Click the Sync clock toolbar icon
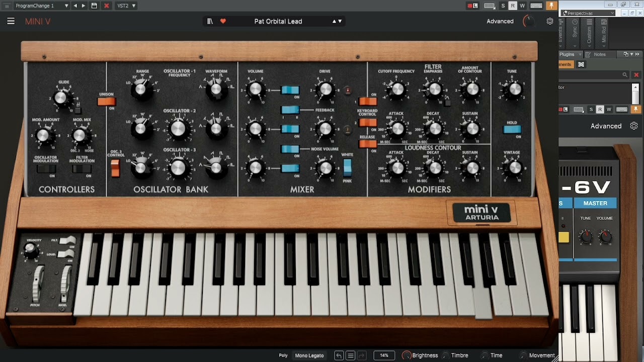This screenshot has height=362, width=644. tap(575, 22)
